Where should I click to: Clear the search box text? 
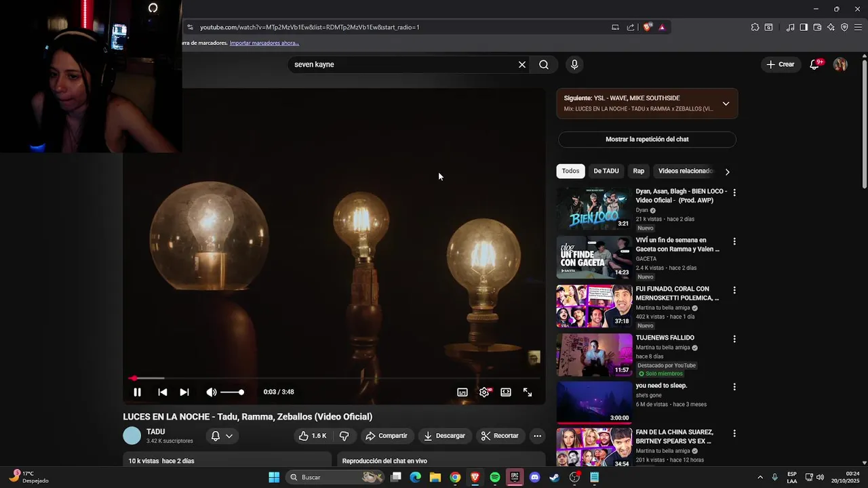tap(522, 64)
